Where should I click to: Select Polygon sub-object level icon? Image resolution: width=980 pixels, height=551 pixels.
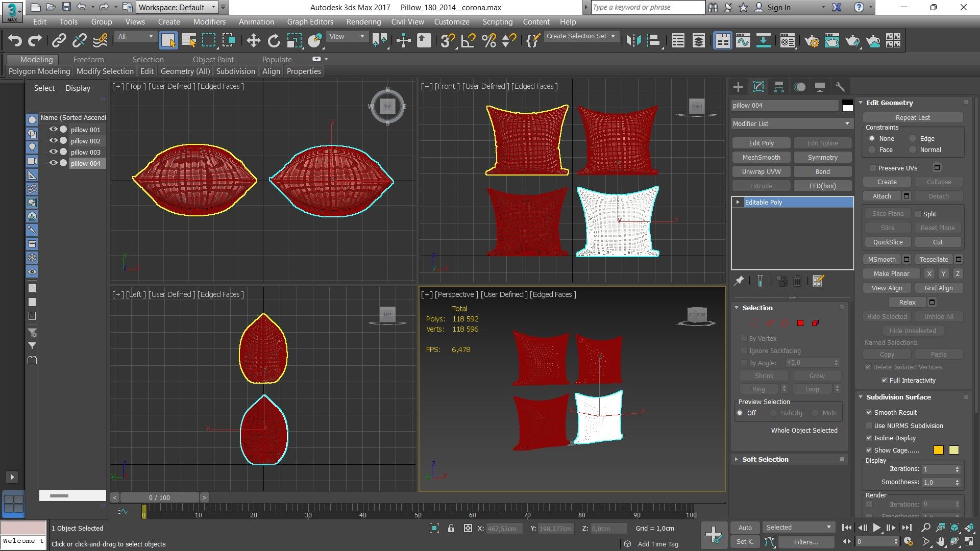pos(800,323)
